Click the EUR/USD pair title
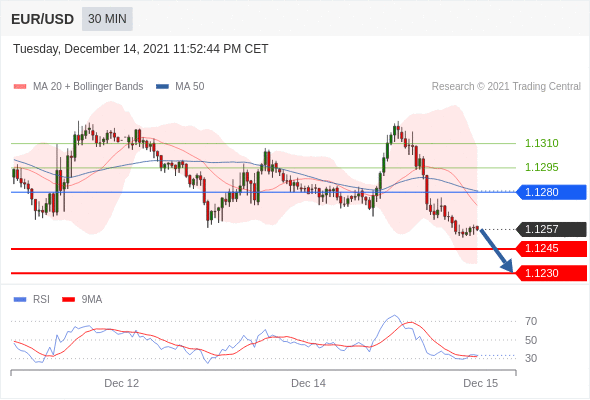The width and height of the screenshot is (590, 400). pos(43,19)
